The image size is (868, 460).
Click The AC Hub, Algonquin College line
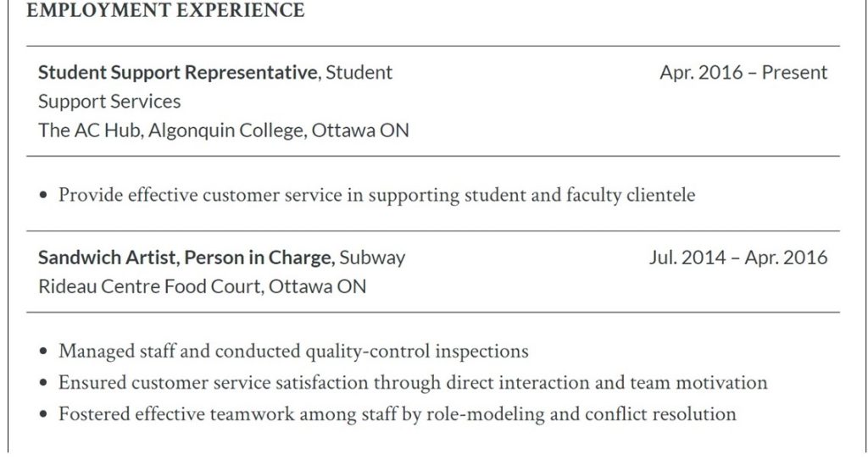coord(224,130)
